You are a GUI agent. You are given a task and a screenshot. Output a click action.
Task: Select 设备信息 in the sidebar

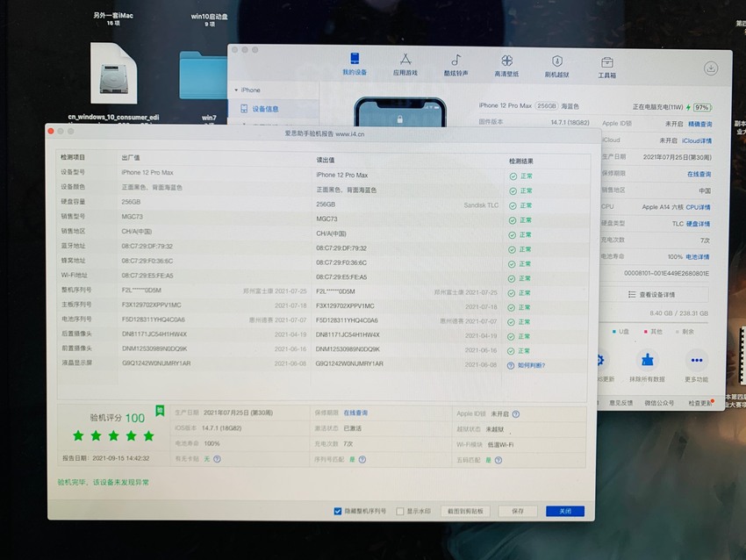click(273, 109)
